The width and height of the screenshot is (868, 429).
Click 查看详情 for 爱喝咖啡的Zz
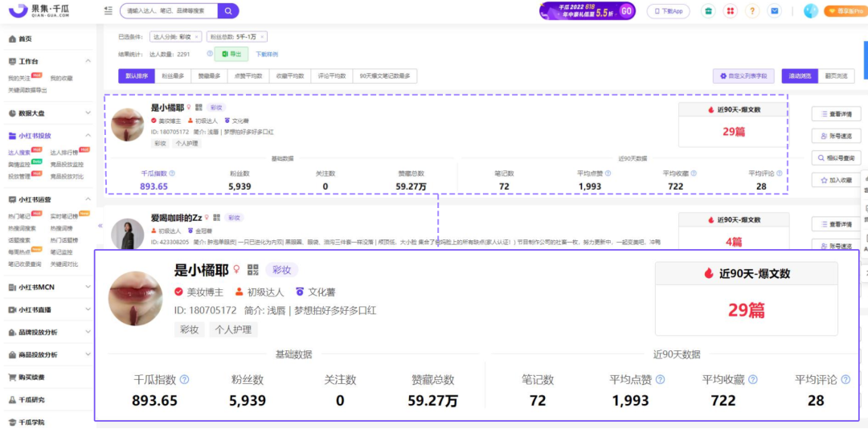coord(836,224)
